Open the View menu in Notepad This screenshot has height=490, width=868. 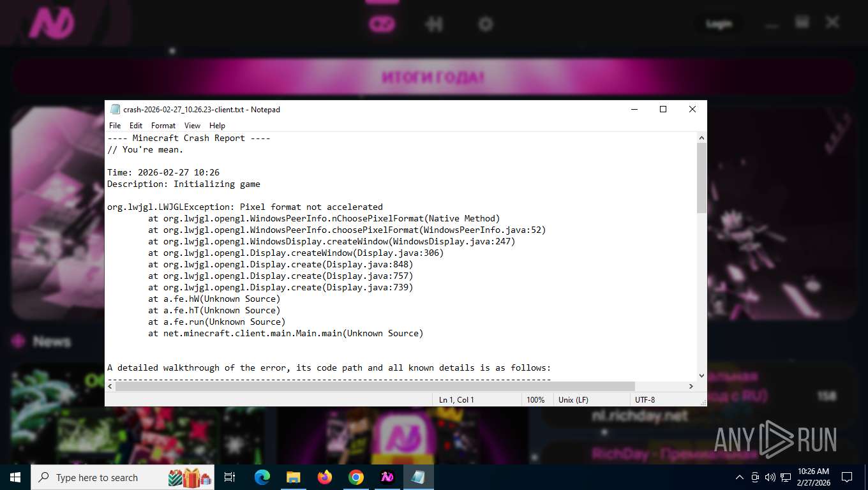coord(192,126)
